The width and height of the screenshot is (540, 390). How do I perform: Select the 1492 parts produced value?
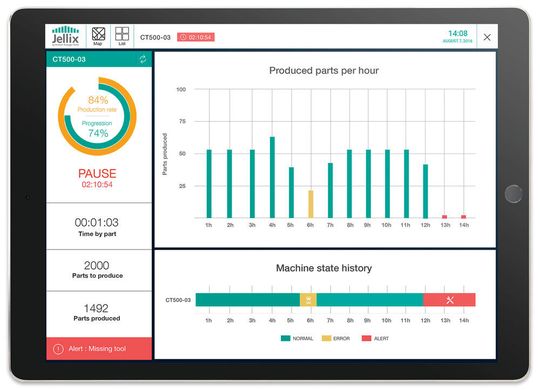tap(96, 308)
